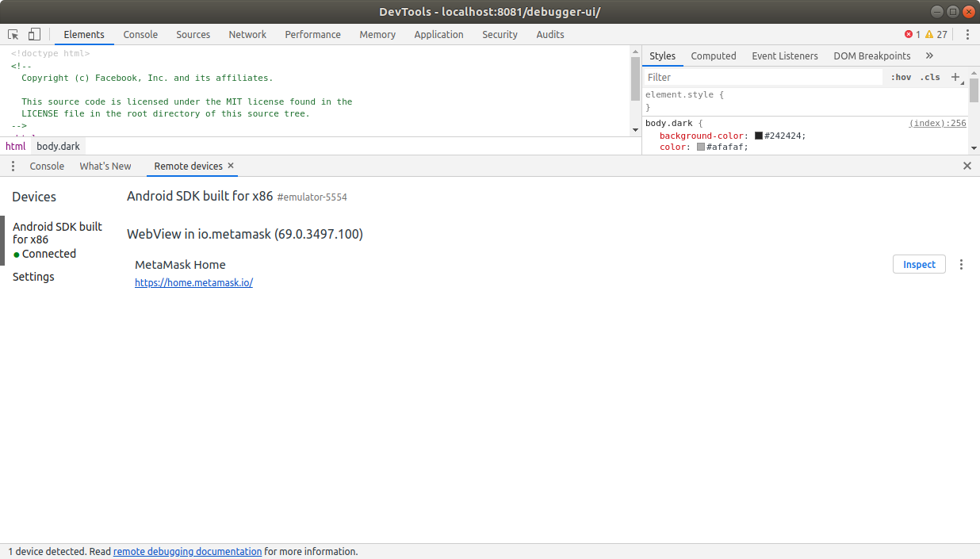Open the Performance tab
The height and width of the screenshot is (559, 980).
pos(312,34)
